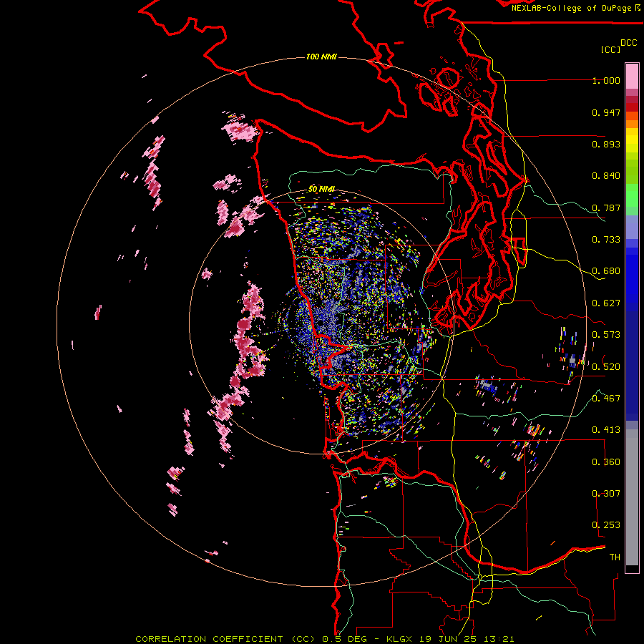Click the 0.467 scale value
644x644 pixels.
pyautogui.click(x=606, y=399)
